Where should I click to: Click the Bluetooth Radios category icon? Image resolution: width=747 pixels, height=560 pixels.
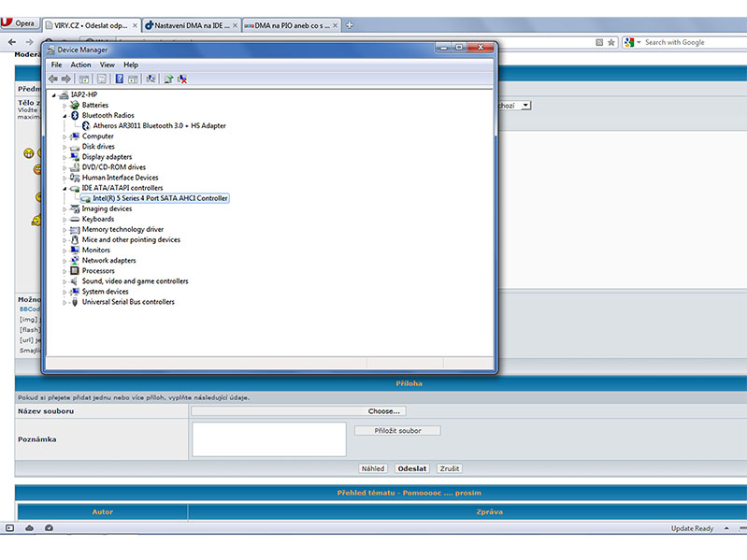(x=75, y=116)
